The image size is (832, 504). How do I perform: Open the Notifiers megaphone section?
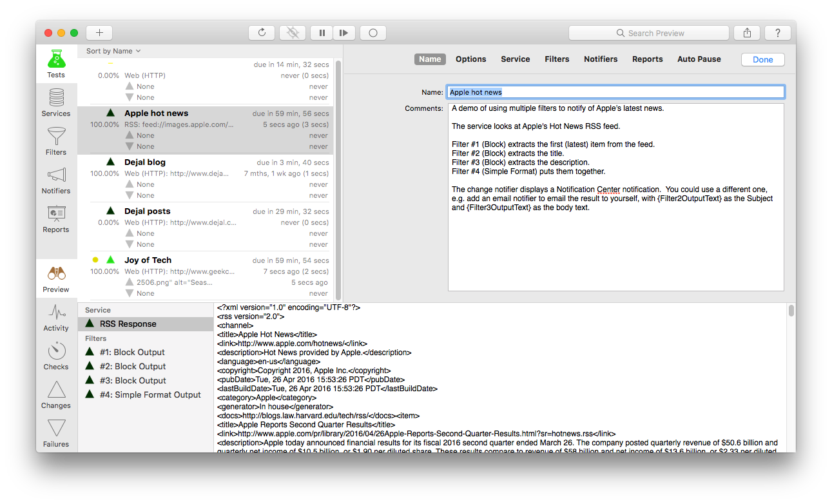[56, 180]
